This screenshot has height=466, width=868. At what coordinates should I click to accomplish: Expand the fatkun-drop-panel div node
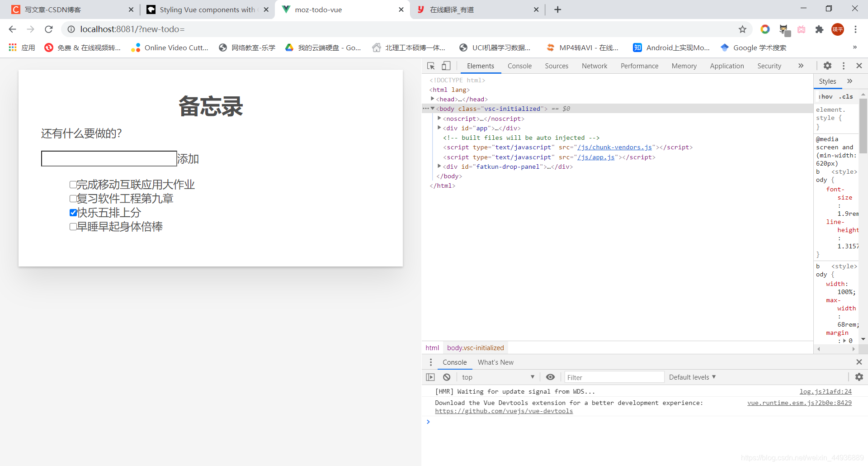(439, 166)
